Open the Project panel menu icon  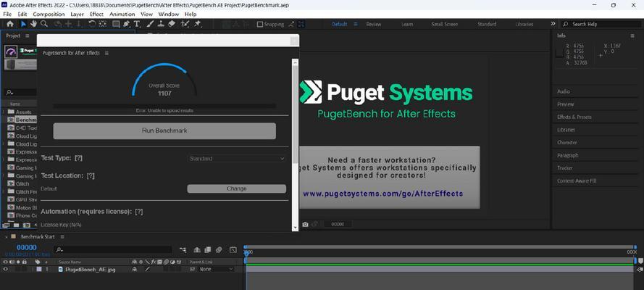coord(28,36)
